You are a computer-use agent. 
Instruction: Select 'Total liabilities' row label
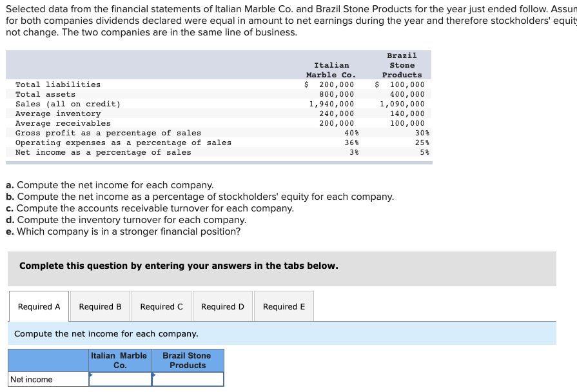pyautogui.click(x=58, y=84)
